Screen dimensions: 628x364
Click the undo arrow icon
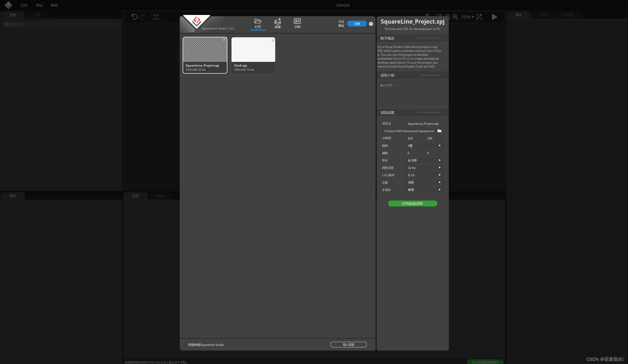pos(134,17)
